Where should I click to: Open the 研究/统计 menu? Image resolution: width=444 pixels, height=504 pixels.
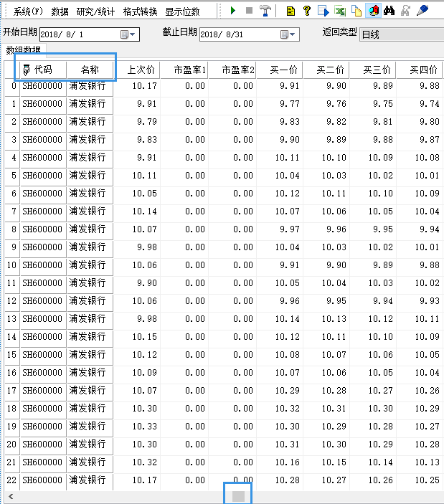[95, 12]
